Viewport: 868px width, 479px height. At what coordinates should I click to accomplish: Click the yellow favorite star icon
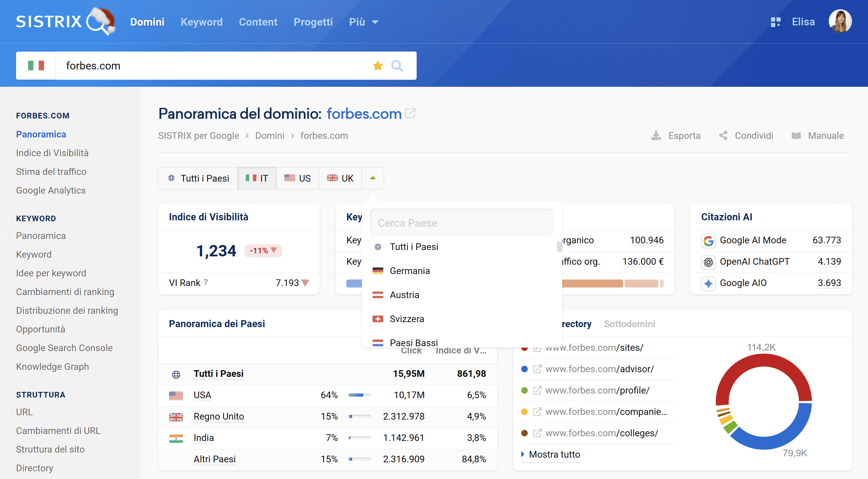(378, 66)
